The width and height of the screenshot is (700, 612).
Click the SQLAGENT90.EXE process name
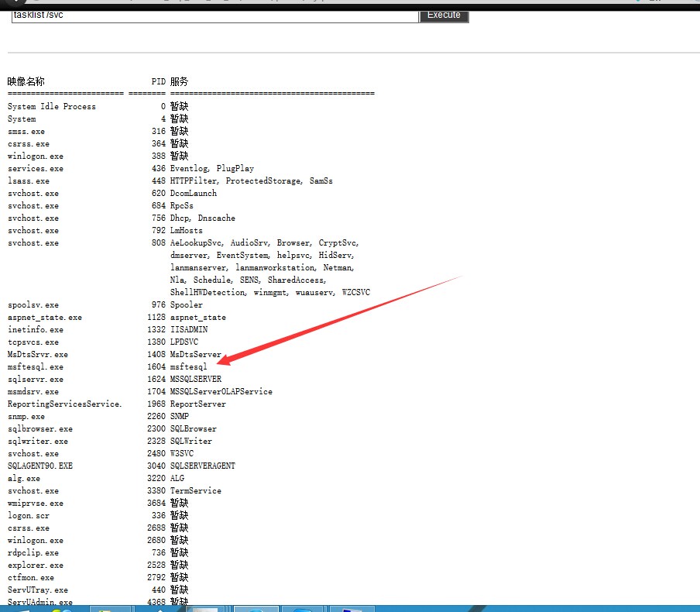(39, 466)
